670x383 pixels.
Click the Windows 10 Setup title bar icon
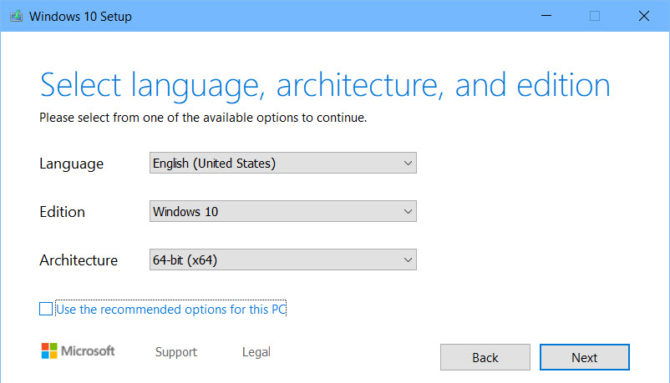point(16,16)
